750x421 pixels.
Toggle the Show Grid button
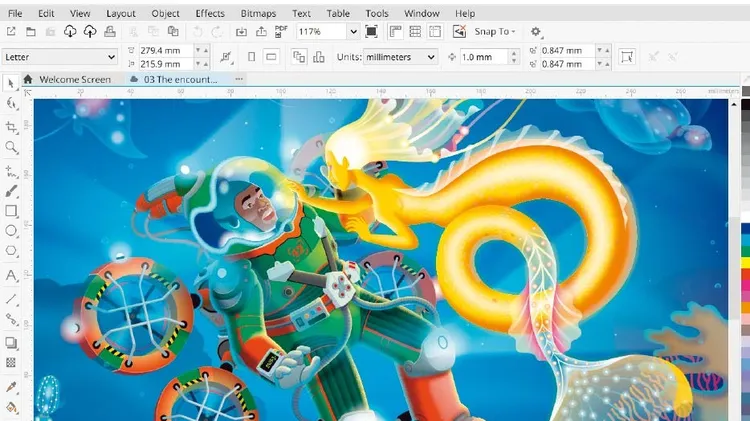click(415, 32)
